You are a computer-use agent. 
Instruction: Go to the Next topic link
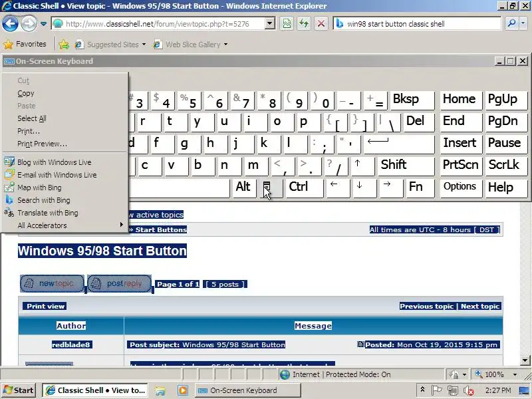click(480, 306)
